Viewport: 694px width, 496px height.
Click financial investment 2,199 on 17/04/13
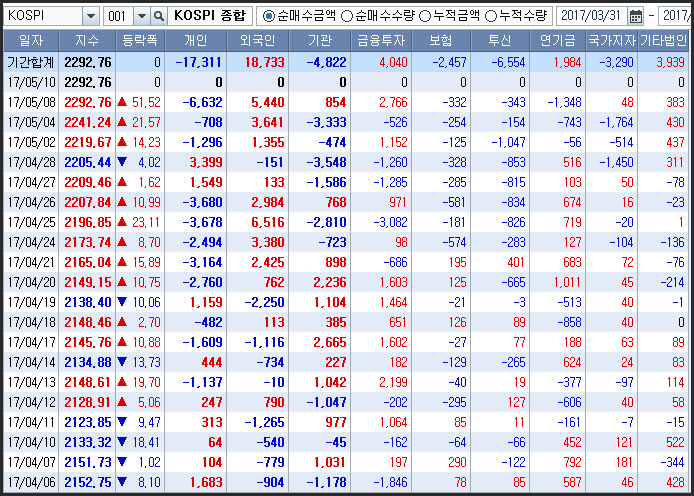(393, 382)
